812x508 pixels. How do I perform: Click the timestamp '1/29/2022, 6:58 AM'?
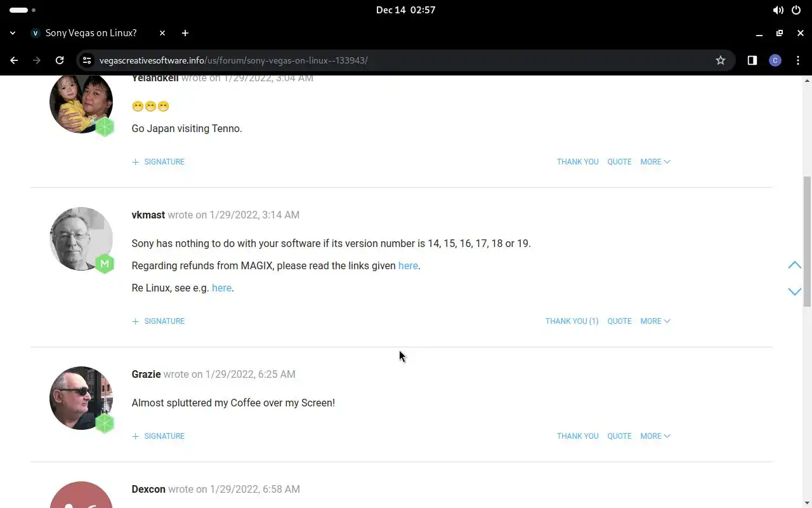254,489
